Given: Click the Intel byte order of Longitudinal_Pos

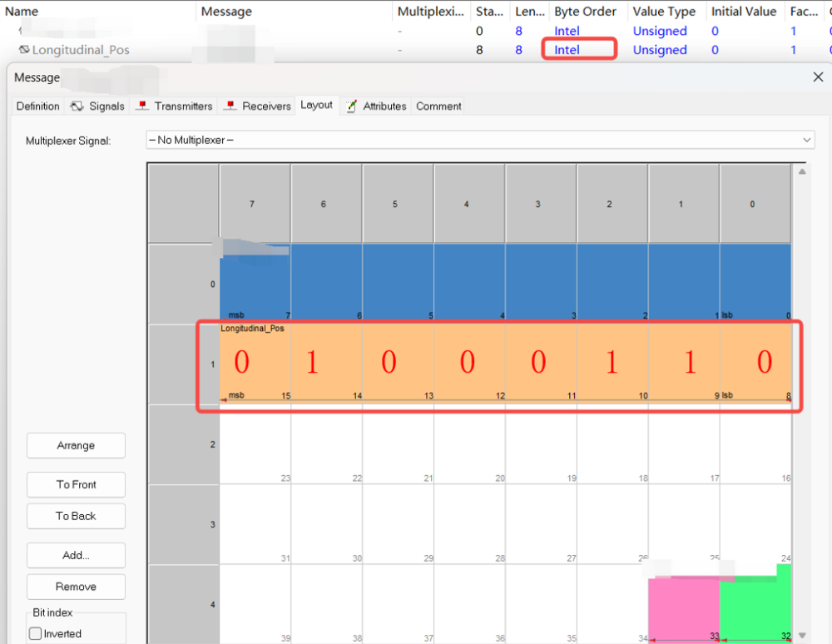Looking at the screenshot, I should click(x=567, y=50).
